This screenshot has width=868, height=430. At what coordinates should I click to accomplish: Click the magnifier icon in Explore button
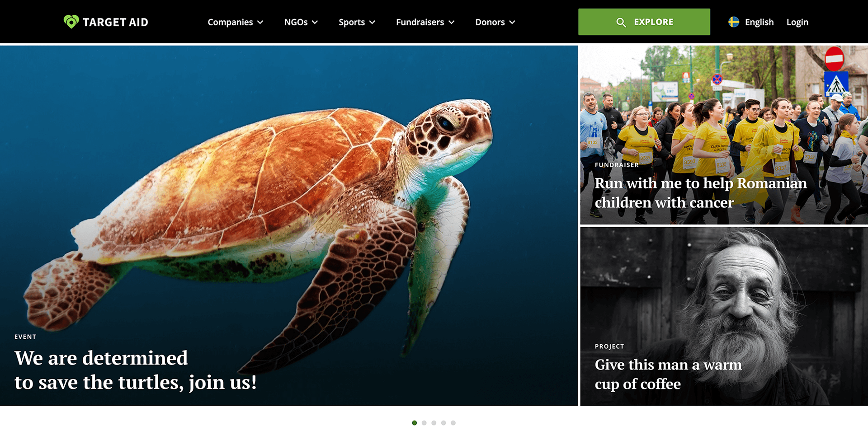[x=621, y=22]
